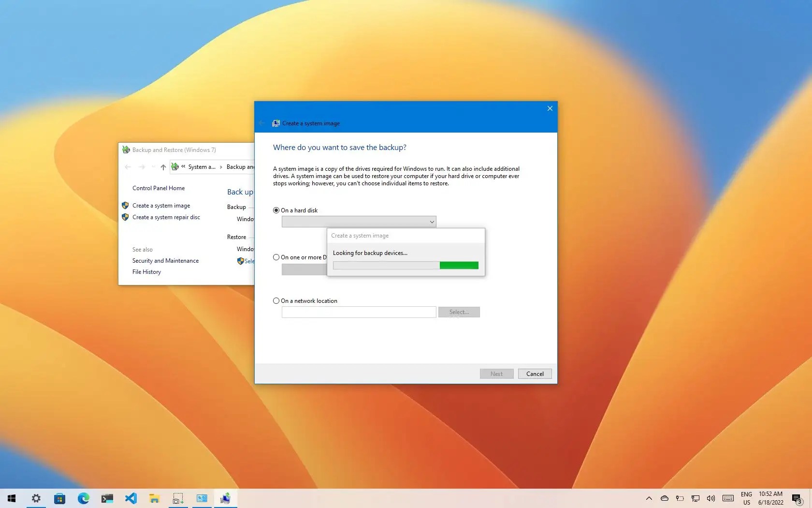Open the hard disk selection dropdown
The height and width of the screenshot is (508, 812).
coord(432,222)
